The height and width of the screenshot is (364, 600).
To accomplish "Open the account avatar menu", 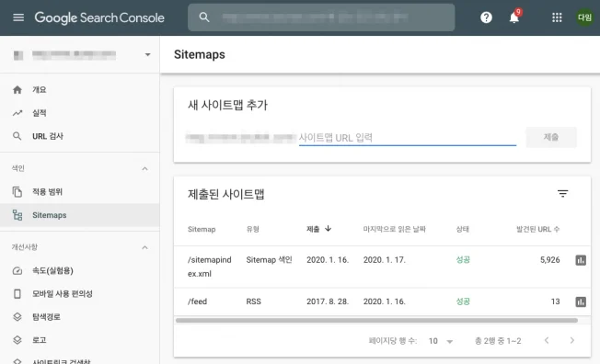I will (x=584, y=17).
